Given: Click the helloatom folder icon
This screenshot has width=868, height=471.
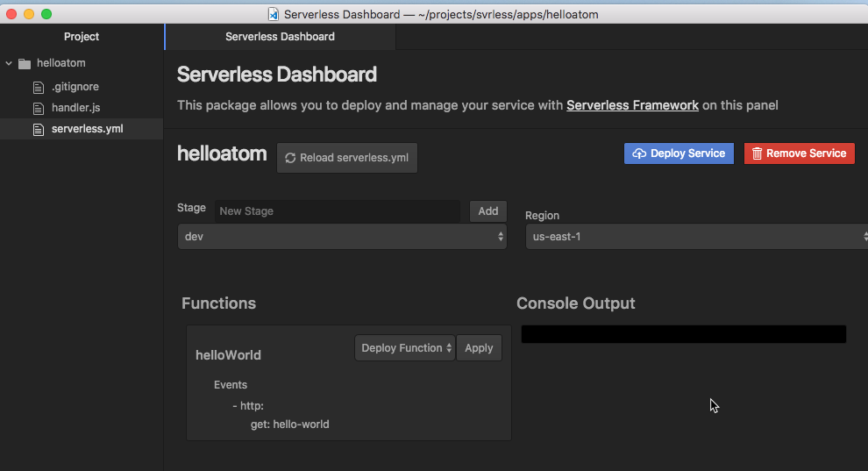Looking at the screenshot, I should (25, 64).
